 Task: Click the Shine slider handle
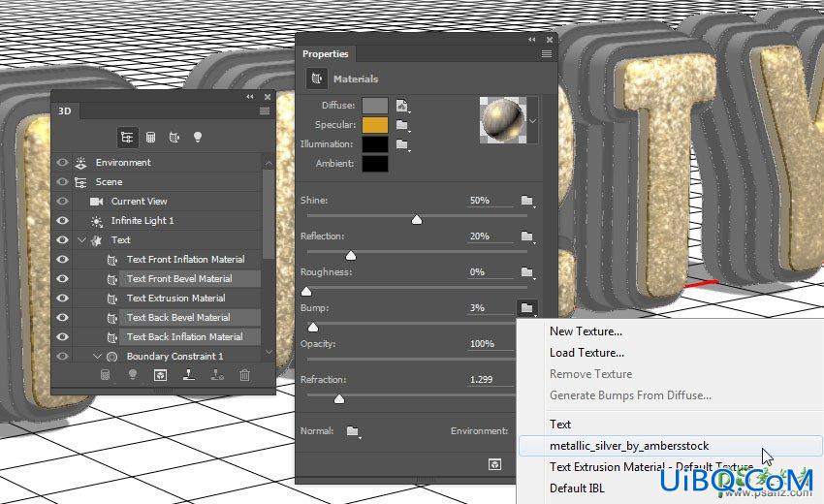(x=417, y=220)
